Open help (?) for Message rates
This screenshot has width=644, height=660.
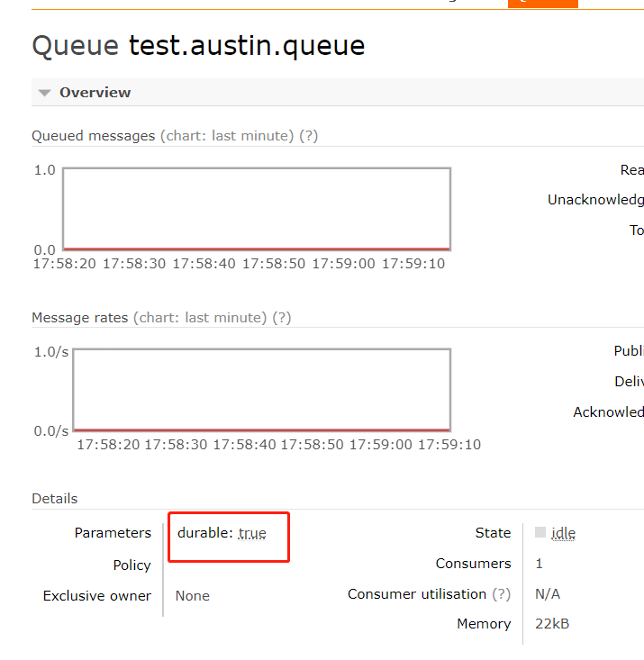click(282, 318)
